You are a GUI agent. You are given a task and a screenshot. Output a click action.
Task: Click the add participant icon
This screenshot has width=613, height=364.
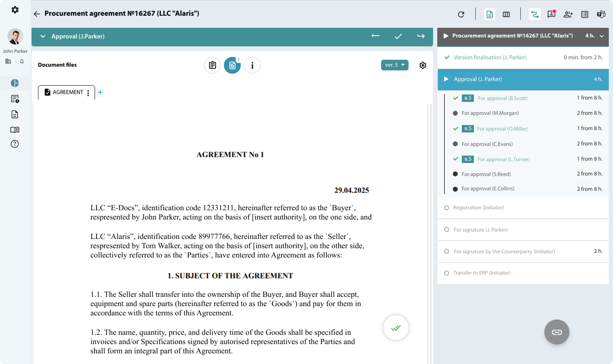[568, 14]
